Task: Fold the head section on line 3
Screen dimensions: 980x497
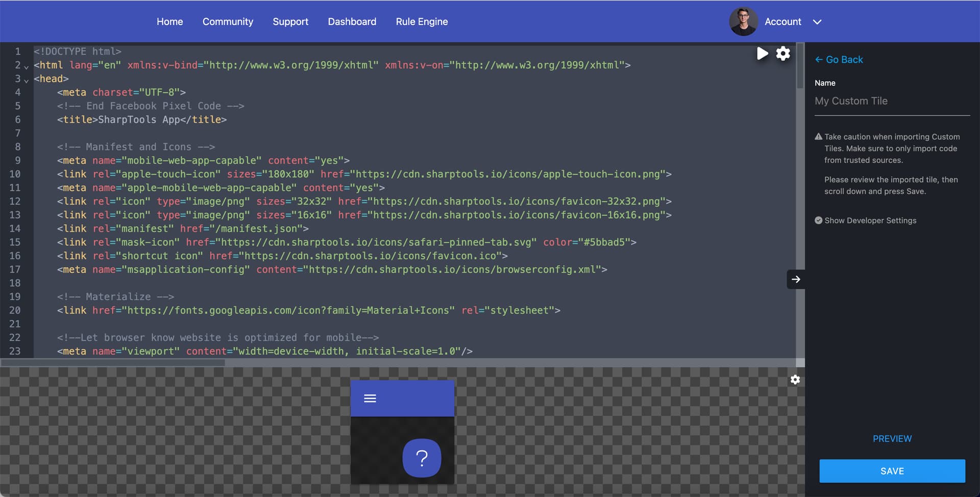Action: (x=26, y=80)
